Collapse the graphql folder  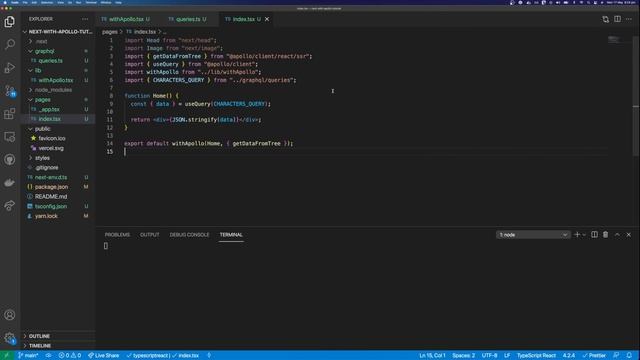[x=58, y=51]
